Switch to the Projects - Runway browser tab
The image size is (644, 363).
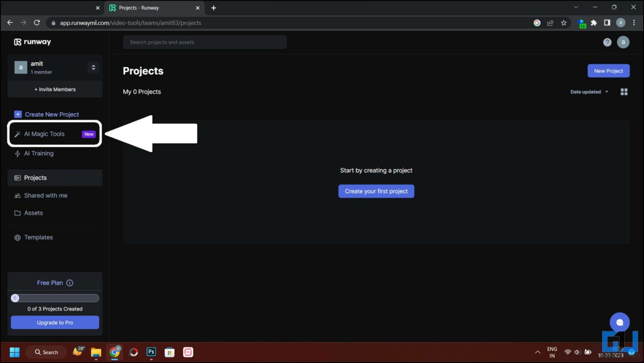(147, 8)
